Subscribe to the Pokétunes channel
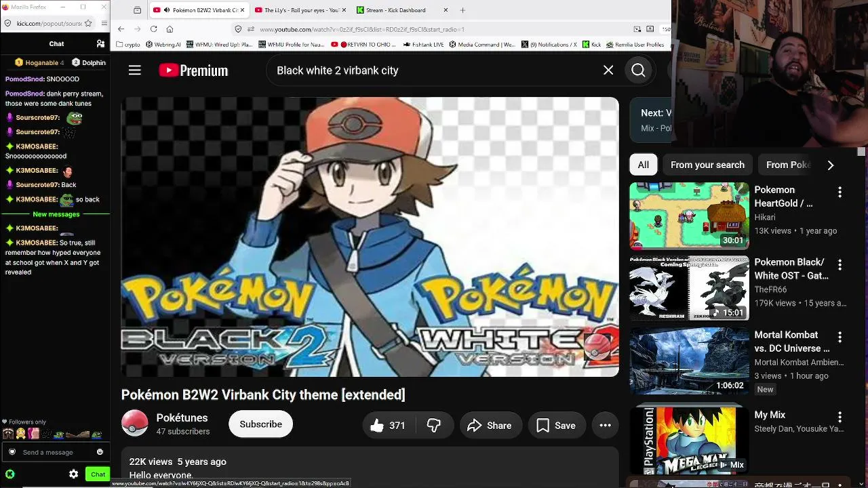Image resolution: width=868 pixels, height=488 pixels. click(x=261, y=424)
